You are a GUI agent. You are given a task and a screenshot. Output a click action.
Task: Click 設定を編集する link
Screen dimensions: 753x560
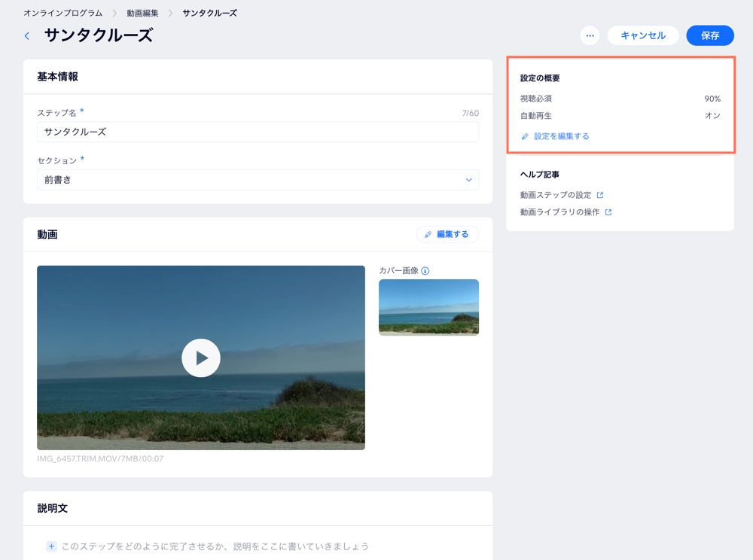[x=562, y=136]
